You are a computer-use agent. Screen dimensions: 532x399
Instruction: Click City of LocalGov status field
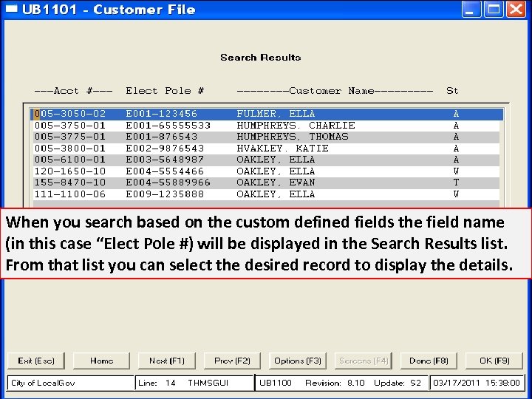71,383
